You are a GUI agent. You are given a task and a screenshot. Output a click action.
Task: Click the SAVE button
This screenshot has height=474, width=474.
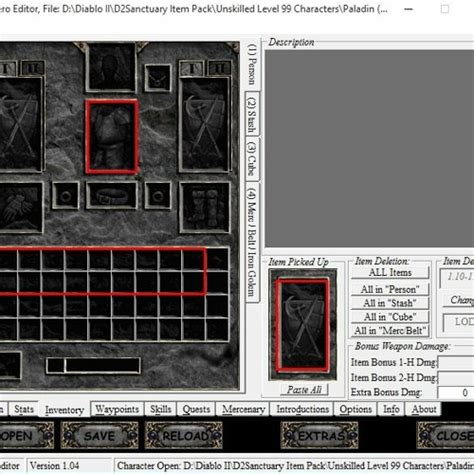pyautogui.click(x=99, y=435)
